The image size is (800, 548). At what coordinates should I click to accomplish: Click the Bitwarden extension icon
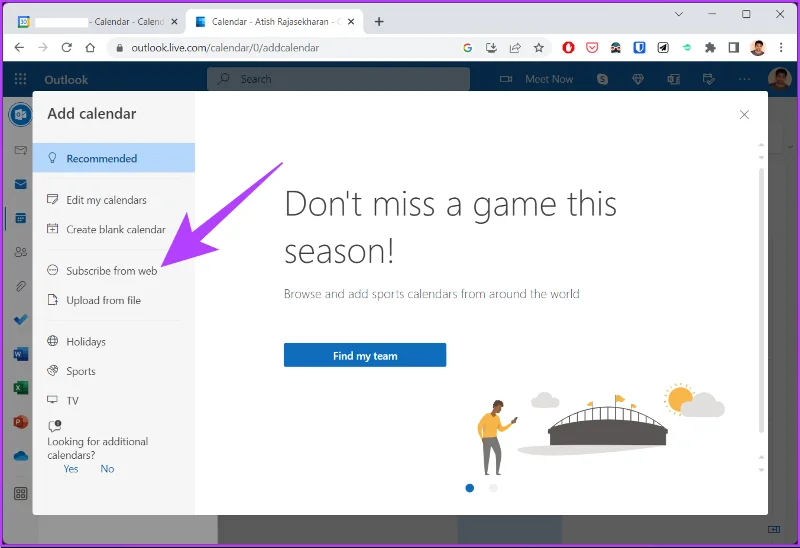coord(639,47)
